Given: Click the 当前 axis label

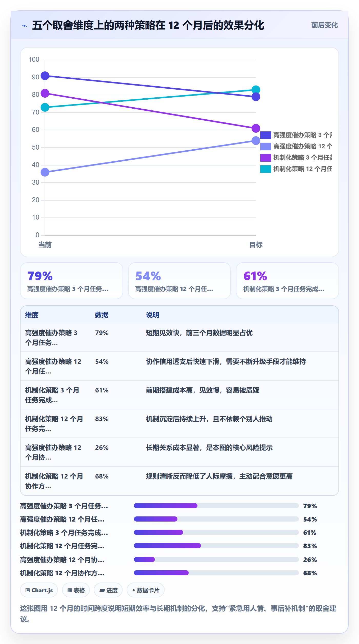Looking at the screenshot, I should (45, 245).
